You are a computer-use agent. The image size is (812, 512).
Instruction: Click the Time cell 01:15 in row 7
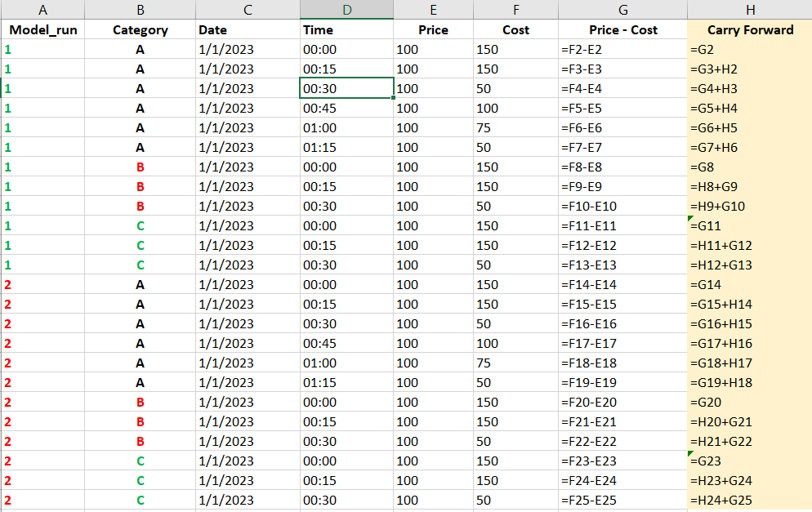click(x=347, y=148)
